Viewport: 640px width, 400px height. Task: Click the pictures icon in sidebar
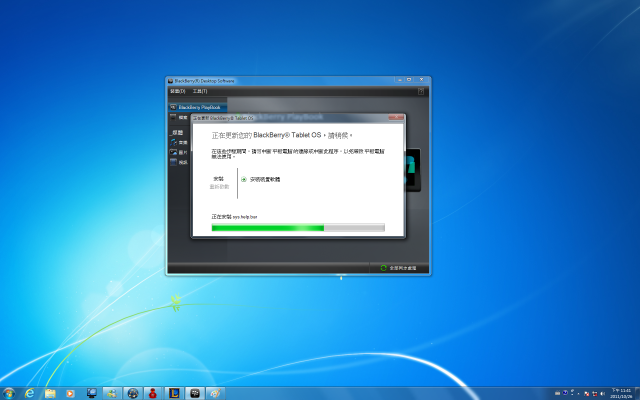pyautogui.click(x=173, y=152)
